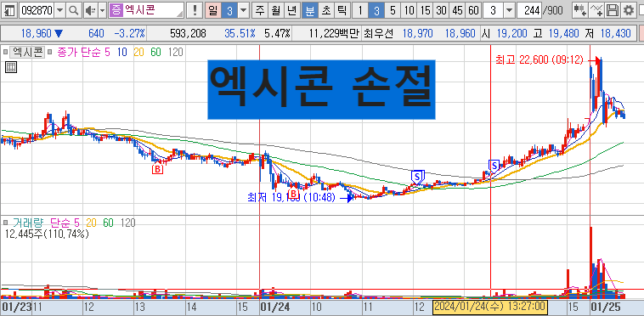Switch chart to weekly 주 period
Viewport: 644px width, 316px height.
(x=259, y=10)
